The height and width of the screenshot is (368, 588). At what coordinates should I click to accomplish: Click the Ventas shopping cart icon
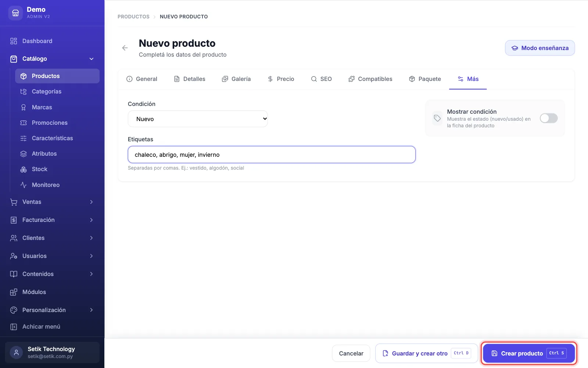click(14, 202)
